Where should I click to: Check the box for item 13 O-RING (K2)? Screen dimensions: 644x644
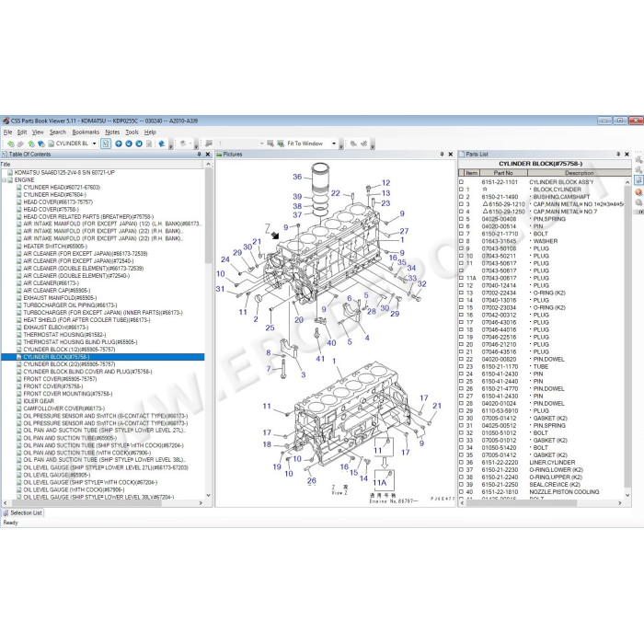pyautogui.click(x=461, y=293)
